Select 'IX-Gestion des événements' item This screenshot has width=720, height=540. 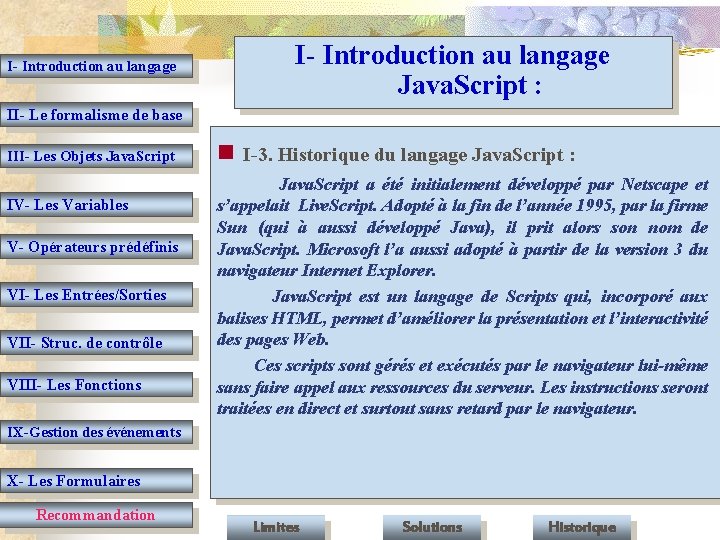pyautogui.click(x=96, y=433)
